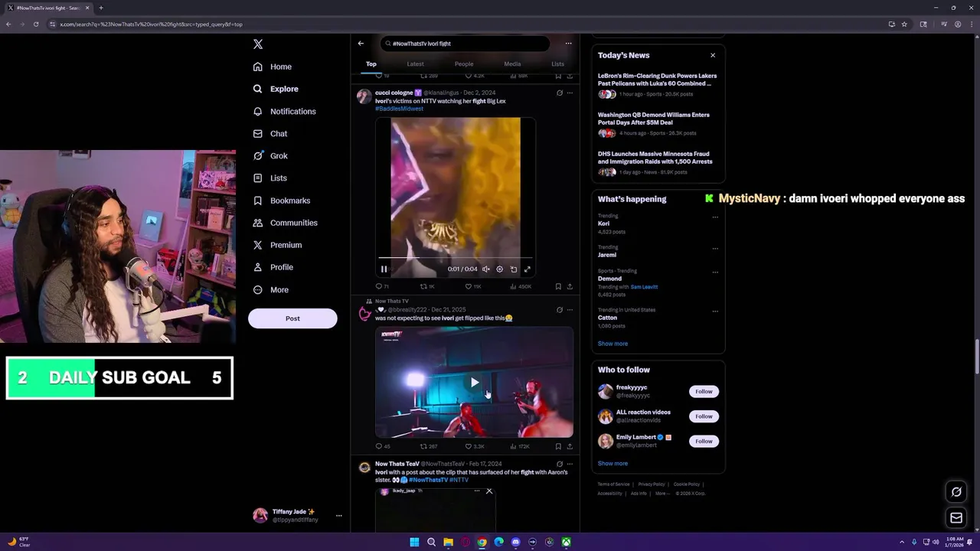
Task: Open options for the Jaremi trend
Action: (715, 248)
